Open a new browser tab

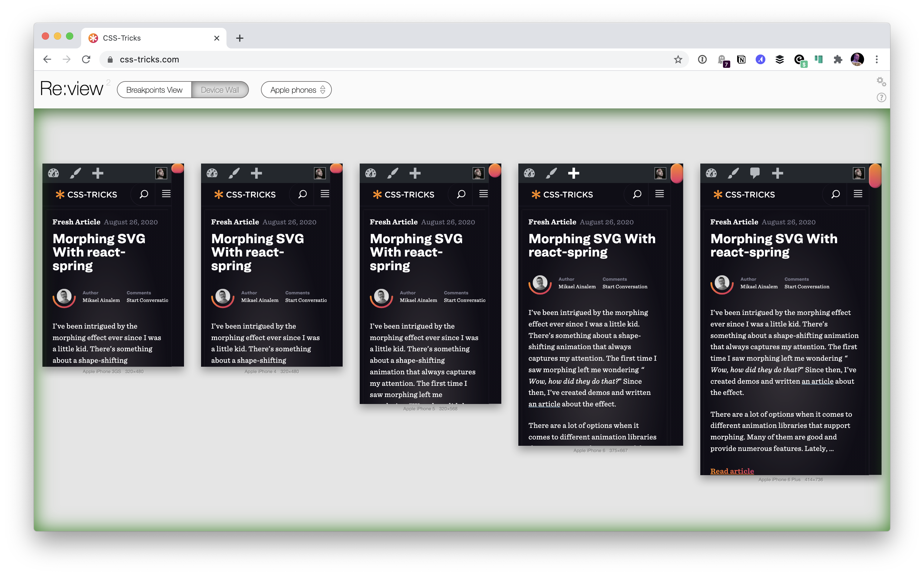click(239, 38)
